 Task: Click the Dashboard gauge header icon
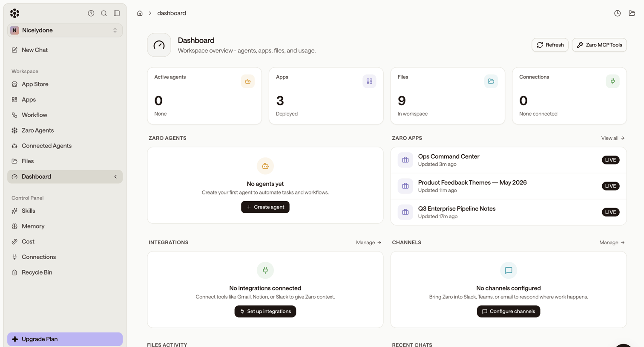click(x=159, y=45)
